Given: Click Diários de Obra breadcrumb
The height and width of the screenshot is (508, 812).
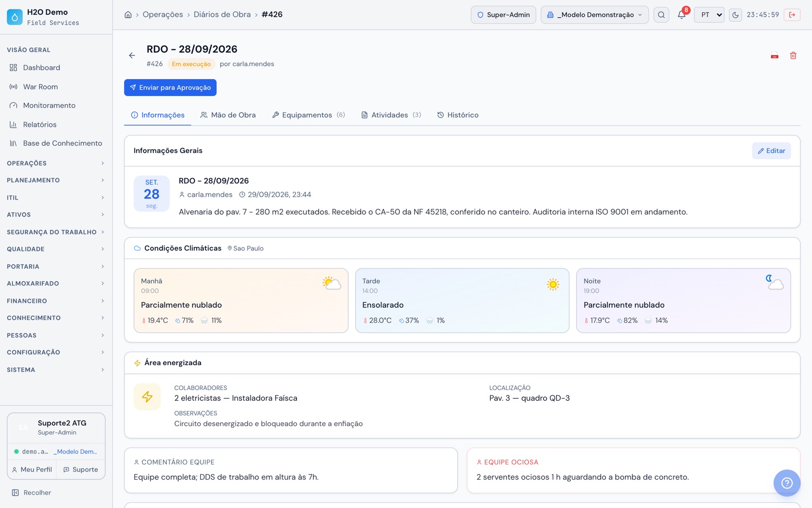Looking at the screenshot, I should (x=222, y=15).
